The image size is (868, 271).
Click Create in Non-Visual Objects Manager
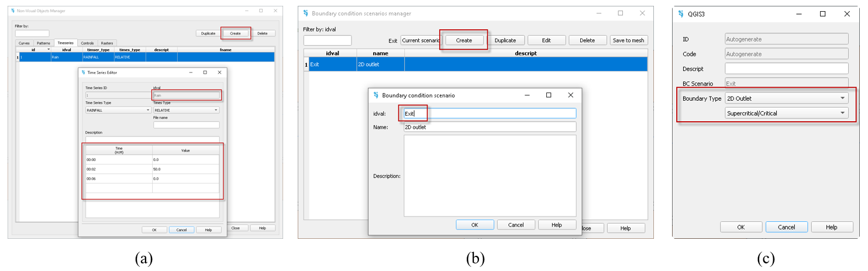(235, 33)
